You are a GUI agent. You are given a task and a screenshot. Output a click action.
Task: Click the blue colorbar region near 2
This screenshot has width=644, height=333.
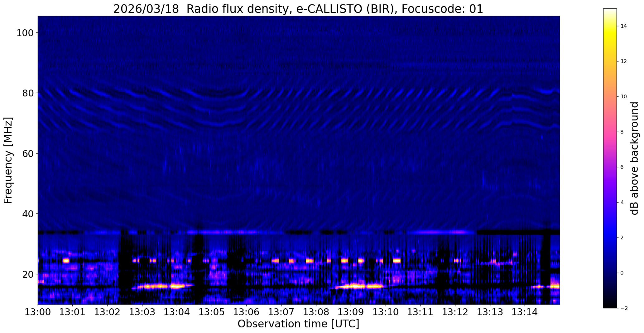(610, 238)
